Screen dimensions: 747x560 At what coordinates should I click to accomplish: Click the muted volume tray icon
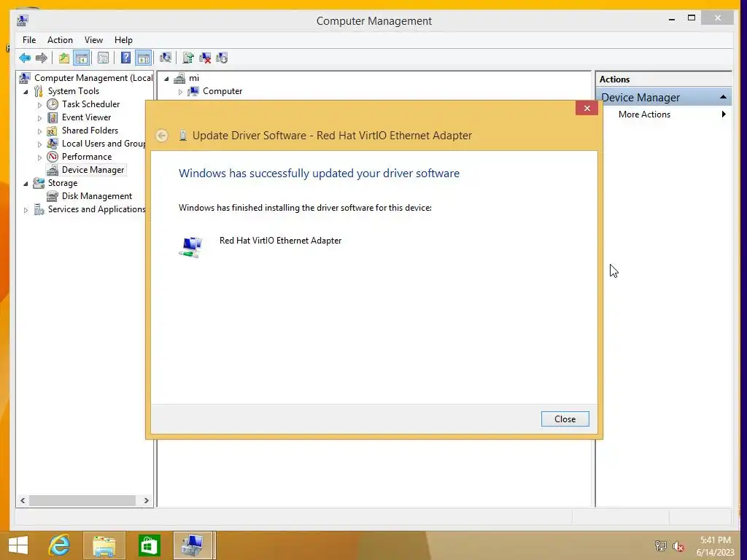(x=678, y=546)
